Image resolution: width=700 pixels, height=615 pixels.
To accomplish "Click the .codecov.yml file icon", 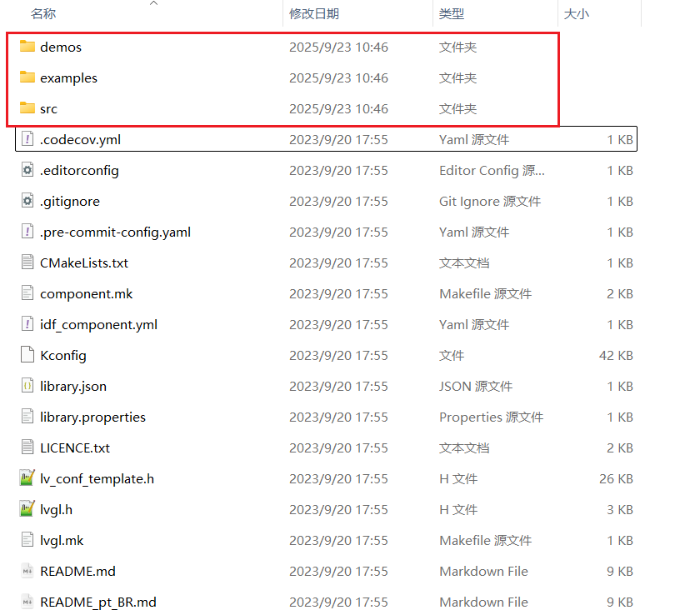I will pos(27,139).
